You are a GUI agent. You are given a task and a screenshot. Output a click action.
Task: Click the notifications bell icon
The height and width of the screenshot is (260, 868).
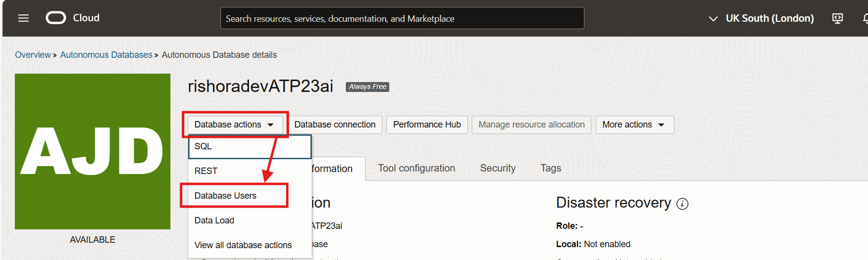pyautogui.click(x=865, y=18)
